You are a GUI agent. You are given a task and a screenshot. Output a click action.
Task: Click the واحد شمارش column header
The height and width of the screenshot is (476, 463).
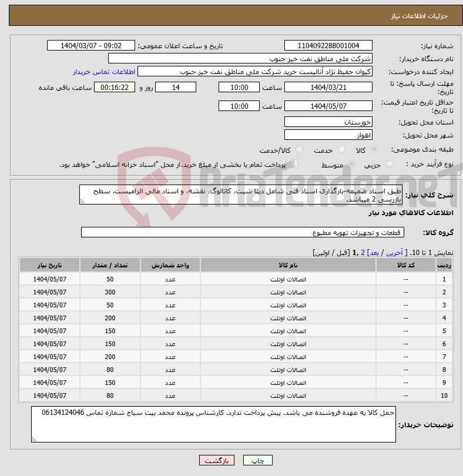170,265
